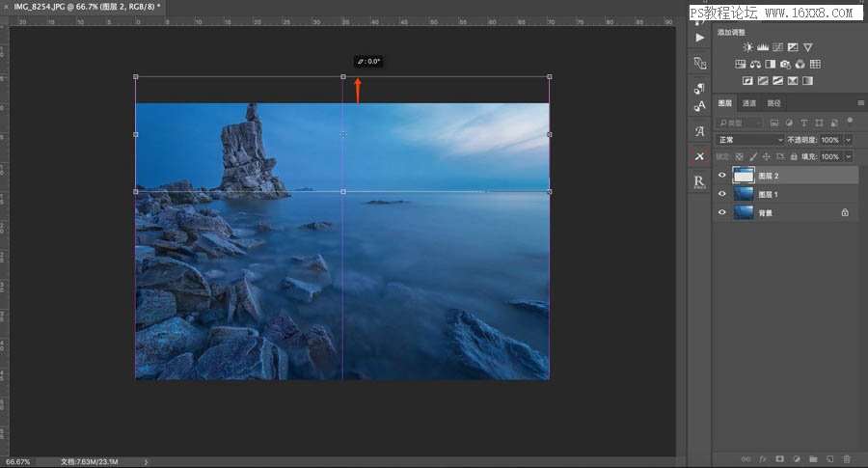Viewport: 868px width, 468px height.
Task: Expand the 不透明度 opacity value dropdown
Action: (x=849, y=140)
